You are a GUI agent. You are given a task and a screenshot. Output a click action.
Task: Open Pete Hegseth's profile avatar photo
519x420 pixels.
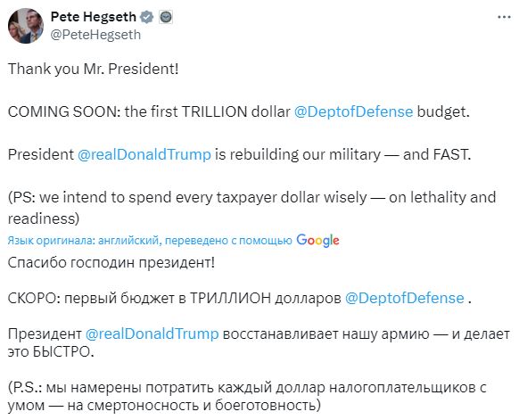tap(26, 26)
